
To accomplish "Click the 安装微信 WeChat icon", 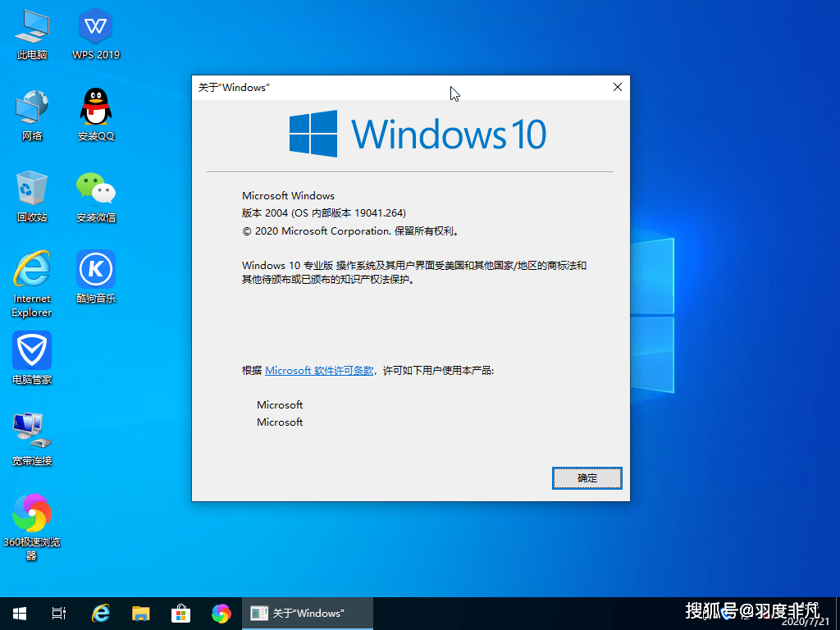I will pos(96,197).
